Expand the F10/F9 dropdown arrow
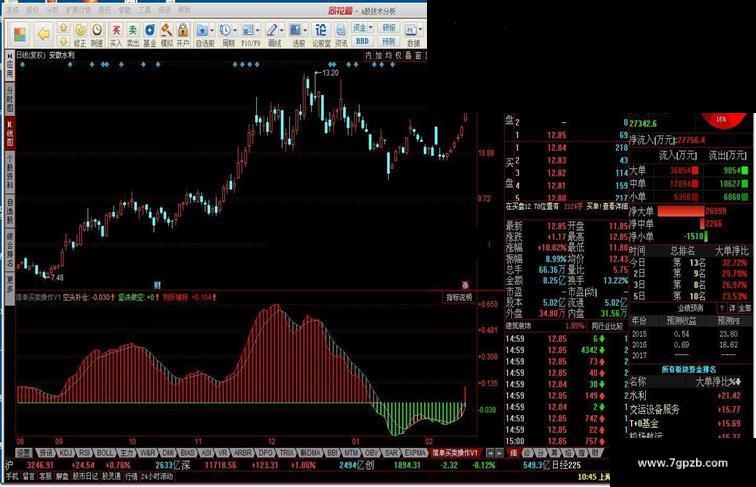Image resolution: width=756 pixels, height=487 pixels. pos(257,30)
